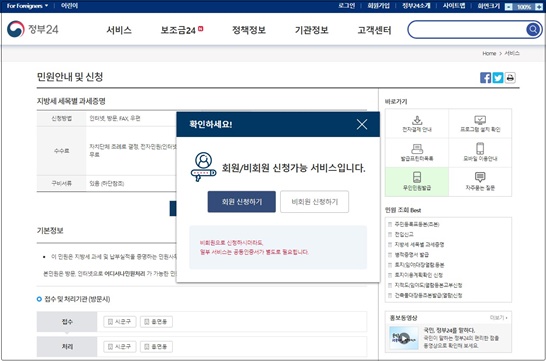Click Home in the breadcrumb
The height and width of the screenshot is (361, 546).
(x=489, y=53)
